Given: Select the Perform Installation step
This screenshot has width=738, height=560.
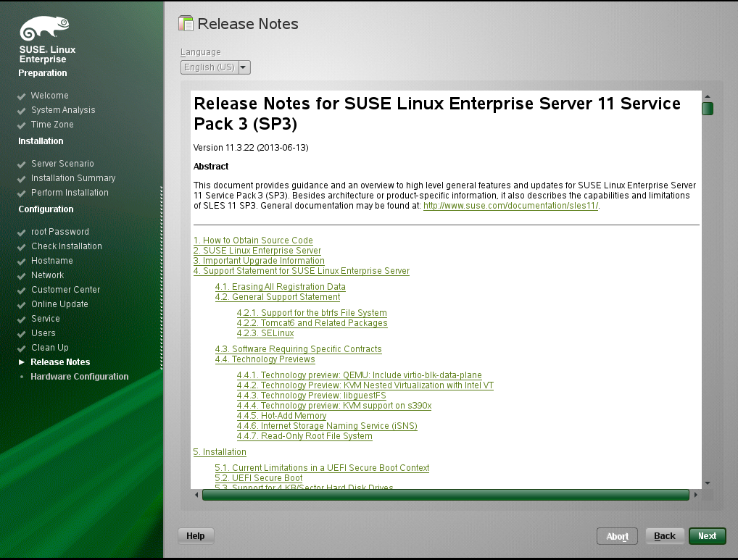Looking at the screenshot, I should pos(70,193).
